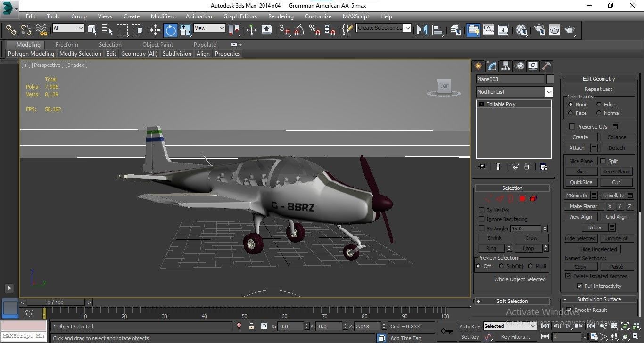
Task: Open the selection filter All dropdown
Action: [68, 28]
